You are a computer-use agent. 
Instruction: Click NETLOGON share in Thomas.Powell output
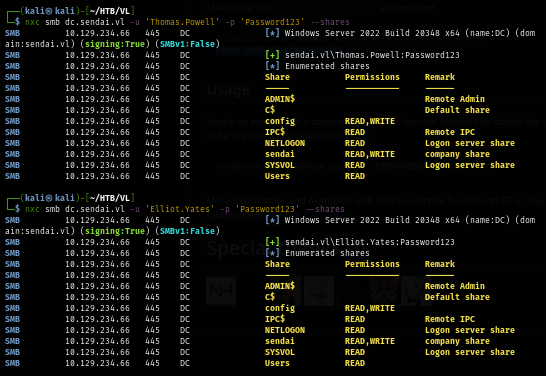tap(285, 143)
